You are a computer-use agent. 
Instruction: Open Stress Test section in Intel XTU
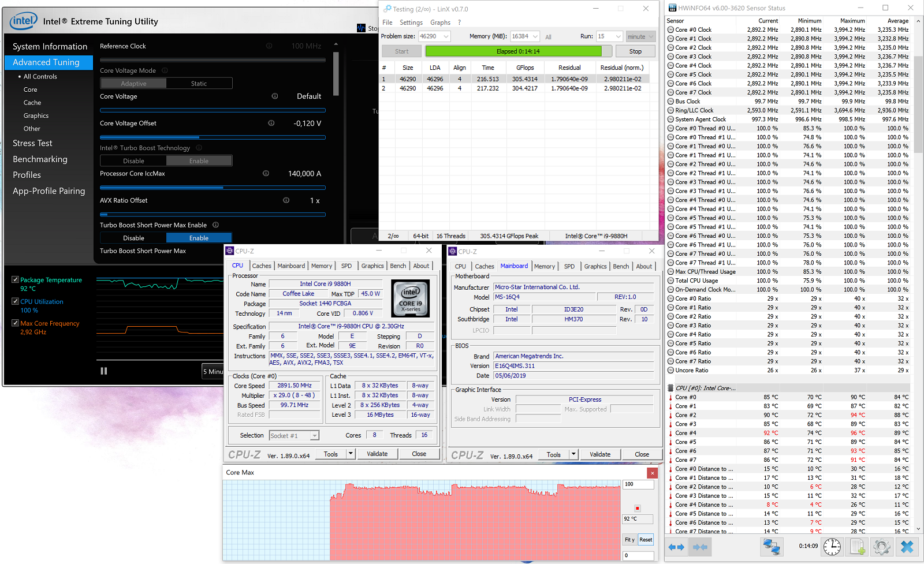(x=32, y=143)
